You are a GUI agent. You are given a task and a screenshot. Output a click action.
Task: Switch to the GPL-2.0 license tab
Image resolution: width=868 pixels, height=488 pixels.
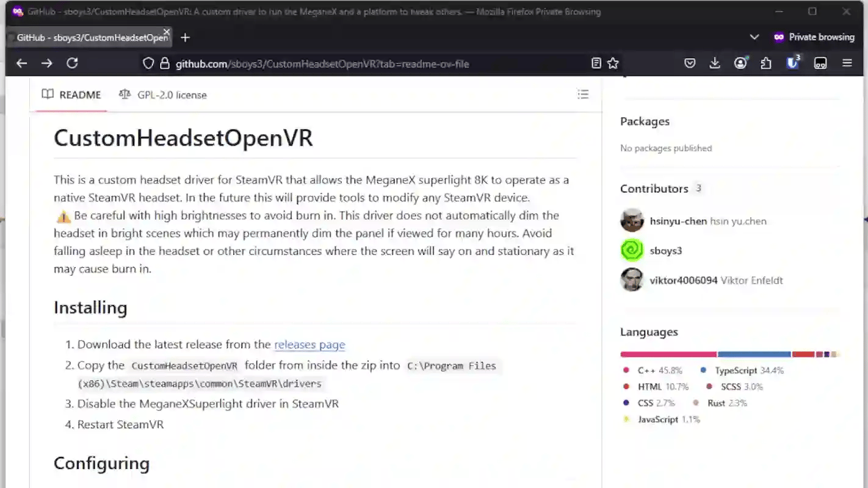[163, 95]
